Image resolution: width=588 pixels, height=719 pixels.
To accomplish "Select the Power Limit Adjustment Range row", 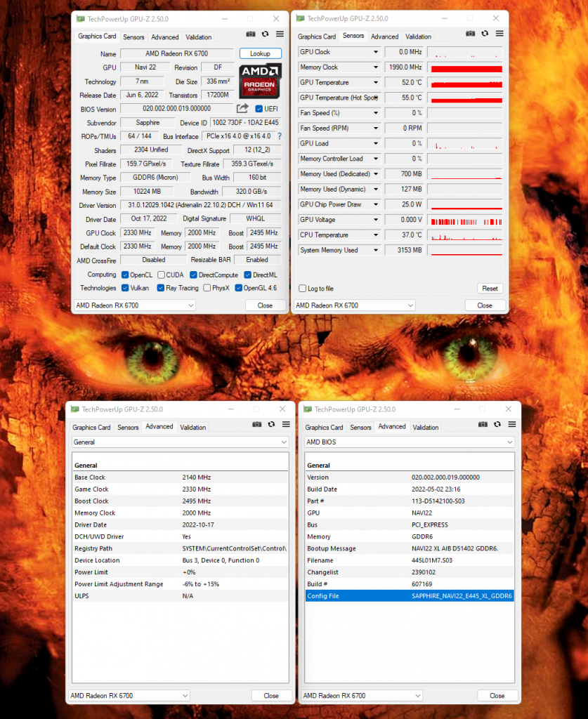I will tap(181, 584).
